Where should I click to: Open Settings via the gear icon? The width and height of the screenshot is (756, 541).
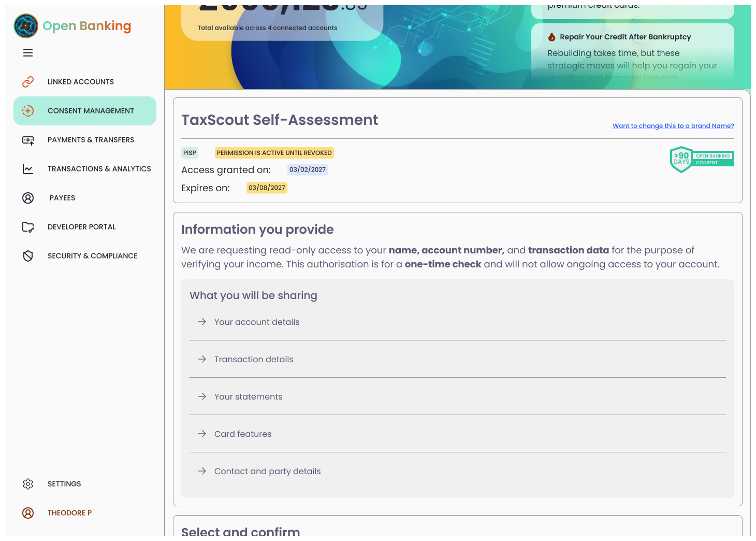27,483
